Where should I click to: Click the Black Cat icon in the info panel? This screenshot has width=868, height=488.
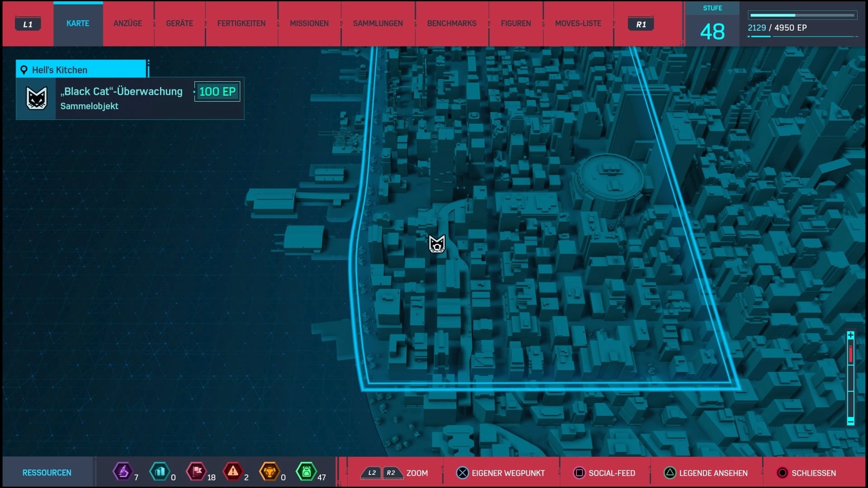click(36, 99)
